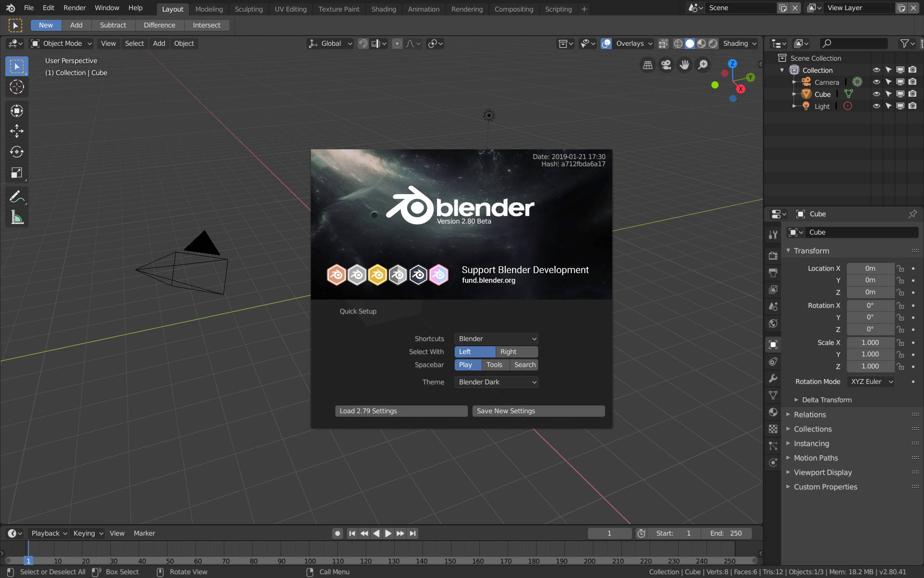Open the outliner filter funnel
924x578 pixels.
pos(907,43)
